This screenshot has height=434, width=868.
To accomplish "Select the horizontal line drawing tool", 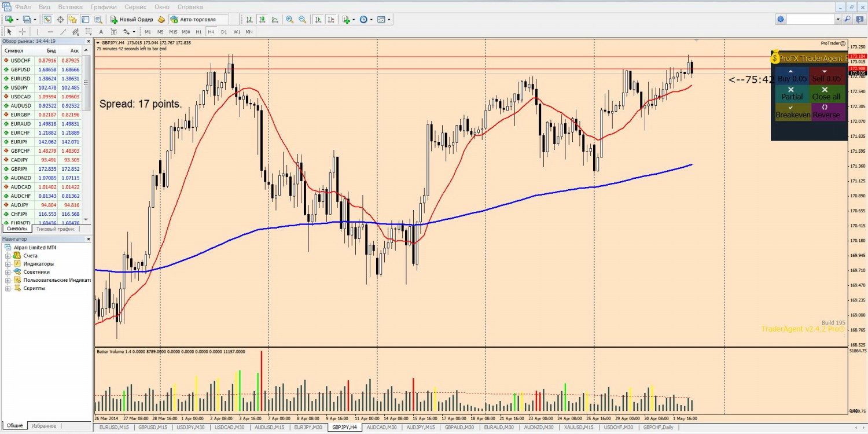I will [50, 32].
